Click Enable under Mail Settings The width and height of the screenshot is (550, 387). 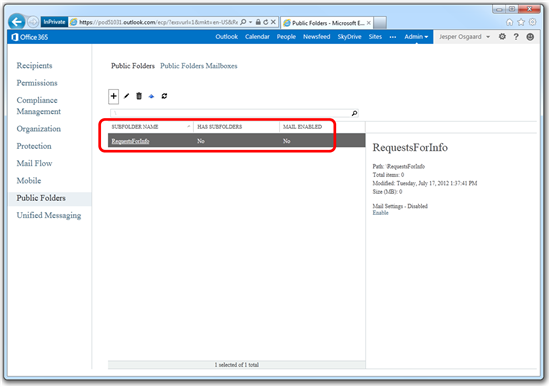[x=380, y=213]
